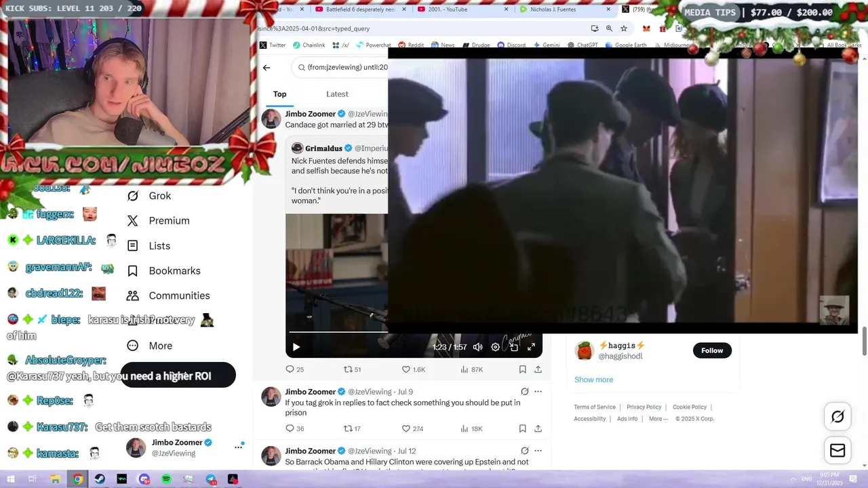Open the more options on the Jul 12 tweet
Viewport: 868px width, 488px height.
(538, 451)
